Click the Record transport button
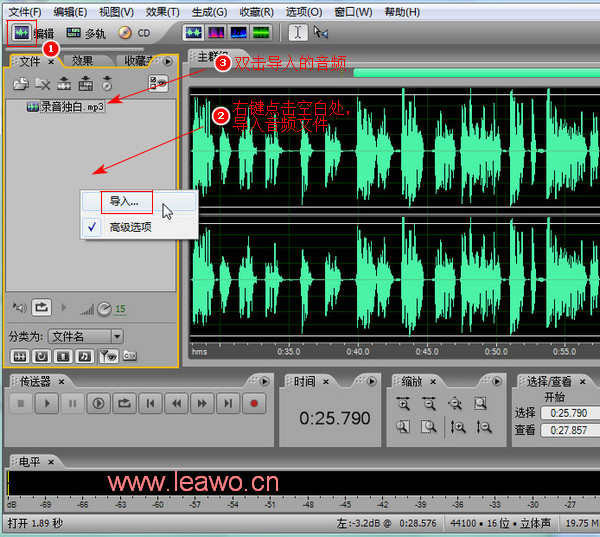 click(x=254, y=403)
